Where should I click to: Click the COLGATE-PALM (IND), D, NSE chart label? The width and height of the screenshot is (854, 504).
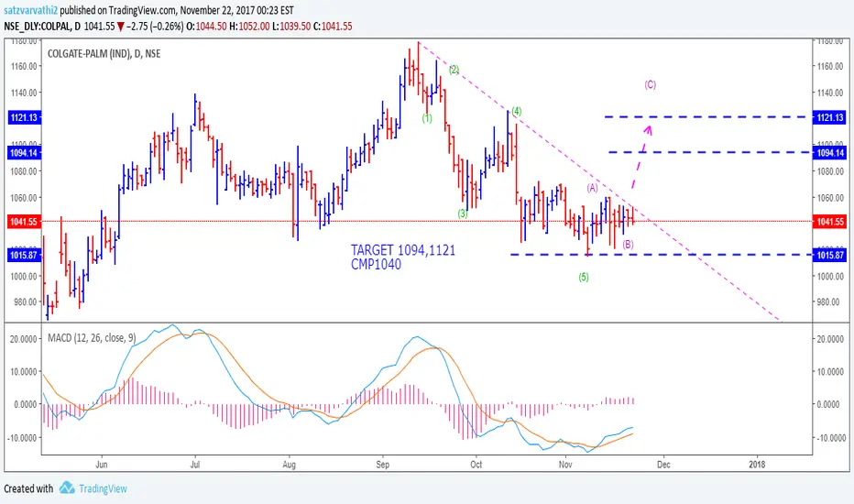[x=104, y=53]
